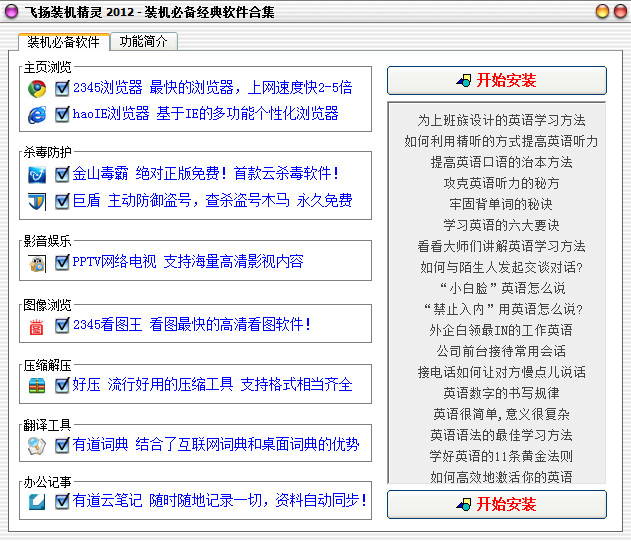Click the 有道词典 结合了互联网词典 link
This screenshot has width=631, height=541.
[216, 444]
